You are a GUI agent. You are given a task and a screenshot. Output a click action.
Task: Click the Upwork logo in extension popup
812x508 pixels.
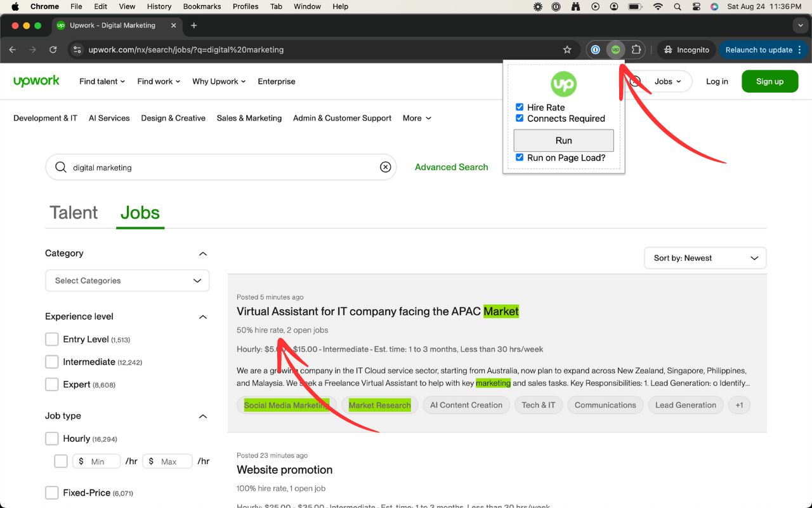pos(563,84)
